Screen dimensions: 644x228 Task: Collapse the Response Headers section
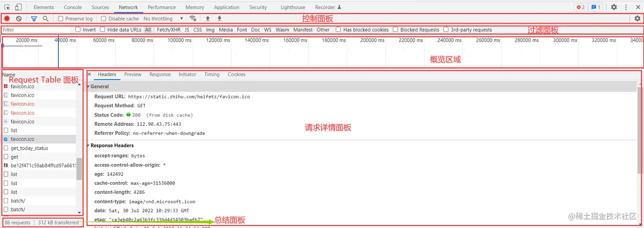(x=88, y=145)
